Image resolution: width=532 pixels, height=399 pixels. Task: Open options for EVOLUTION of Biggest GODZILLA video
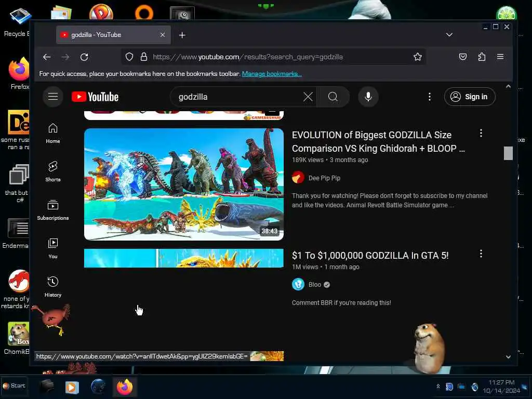[x=481, y=134]
